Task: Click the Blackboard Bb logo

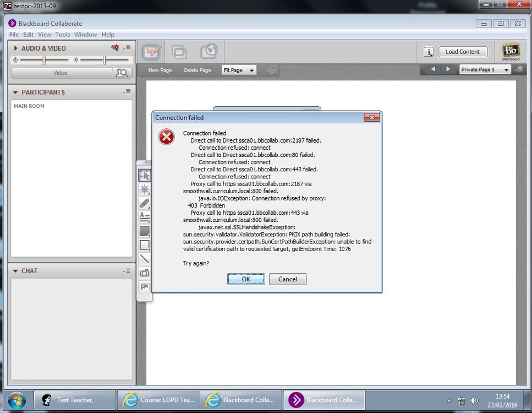Action: pyautogui.click(x=511, y=51)
